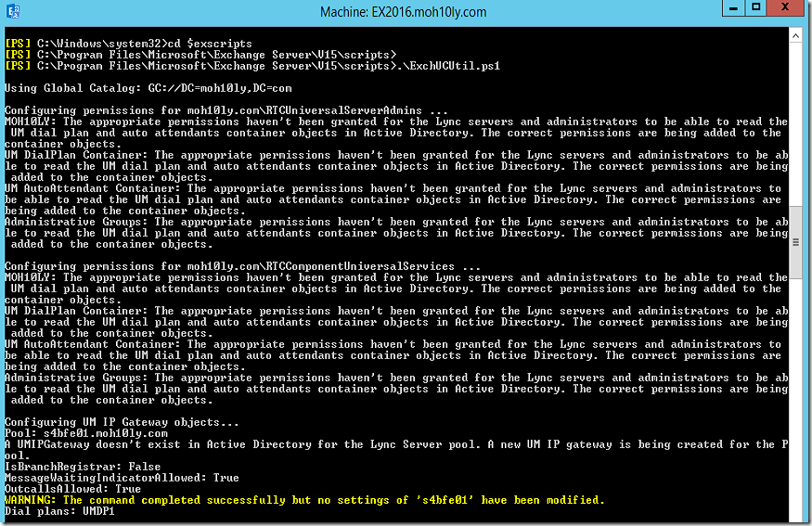Open the Exchange Management Shell window icon menu
Screen dimensions: 812x526
(x=12, y=11)
